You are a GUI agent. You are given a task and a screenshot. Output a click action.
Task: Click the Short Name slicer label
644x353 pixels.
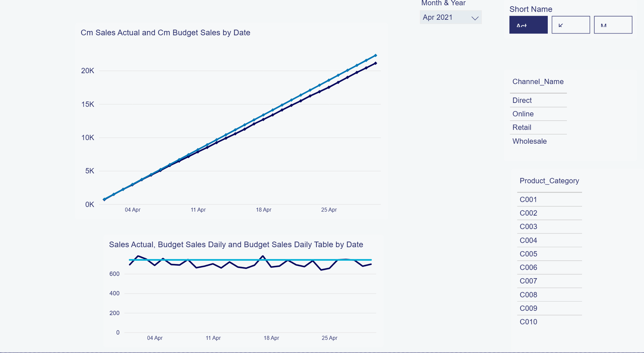530,9
